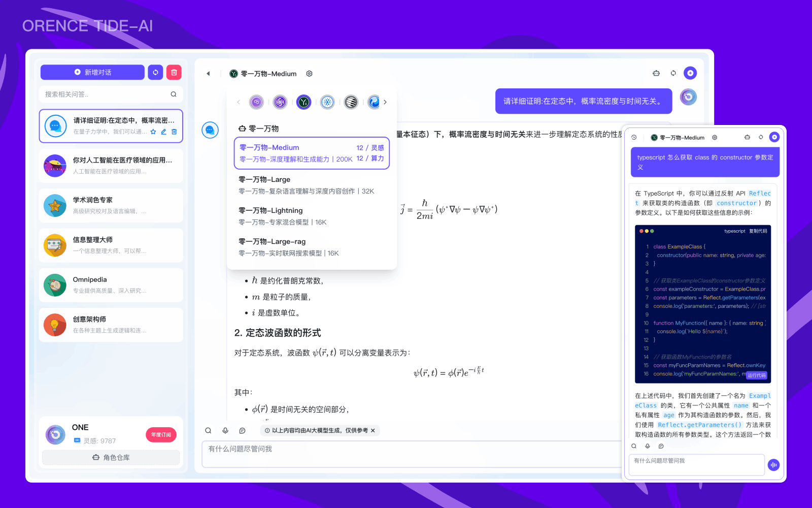Image resolution: width=812 pixels, height=508 pixels.
Task: Click the search icon above the main input box
Action: (x=208, y=430)
